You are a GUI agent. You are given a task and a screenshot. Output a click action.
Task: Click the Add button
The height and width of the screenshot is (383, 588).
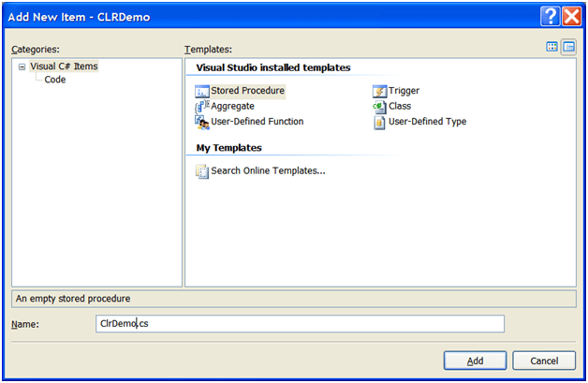point(475,361)
